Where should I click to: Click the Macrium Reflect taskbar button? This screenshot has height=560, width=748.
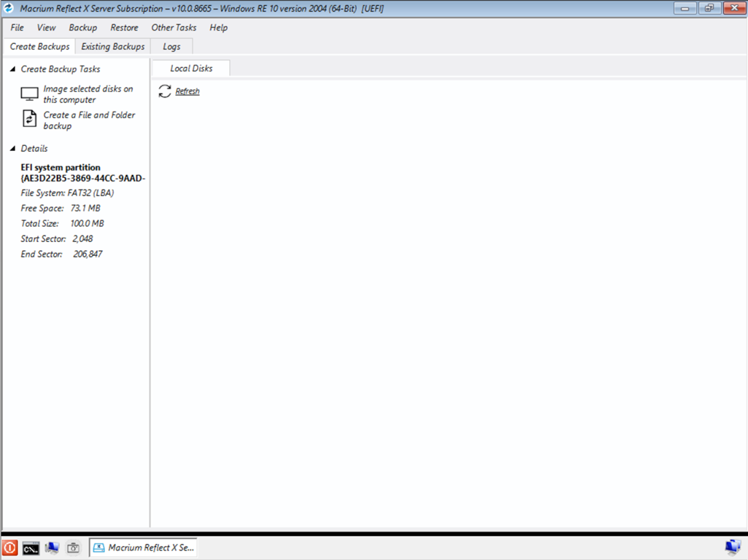click(143, 548)
